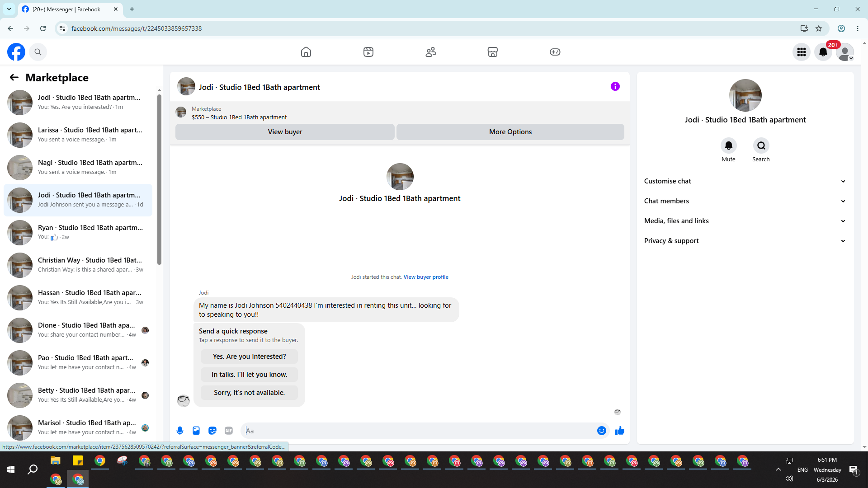Open the Marketplace storefront nav icon
The width and height of the screenshot is (868, 488).
(493, 52)
